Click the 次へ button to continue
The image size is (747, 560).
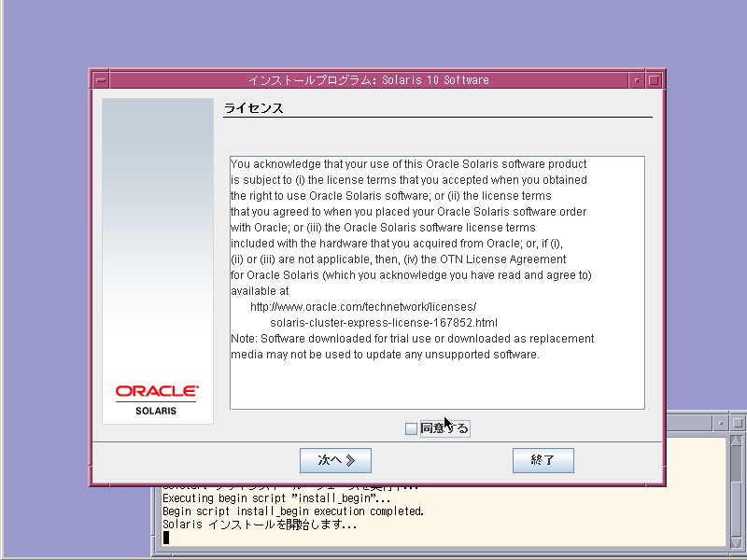pos(335,460)
